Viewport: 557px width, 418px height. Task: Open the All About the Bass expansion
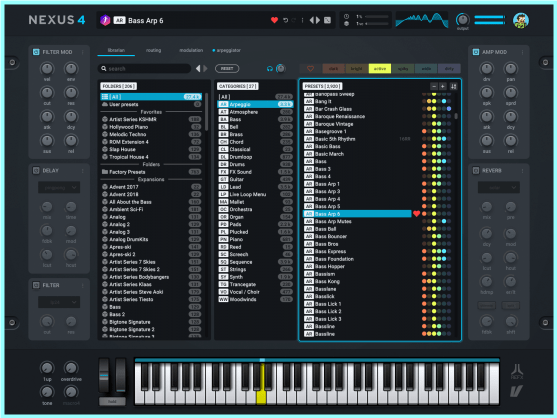click(151, 202)
